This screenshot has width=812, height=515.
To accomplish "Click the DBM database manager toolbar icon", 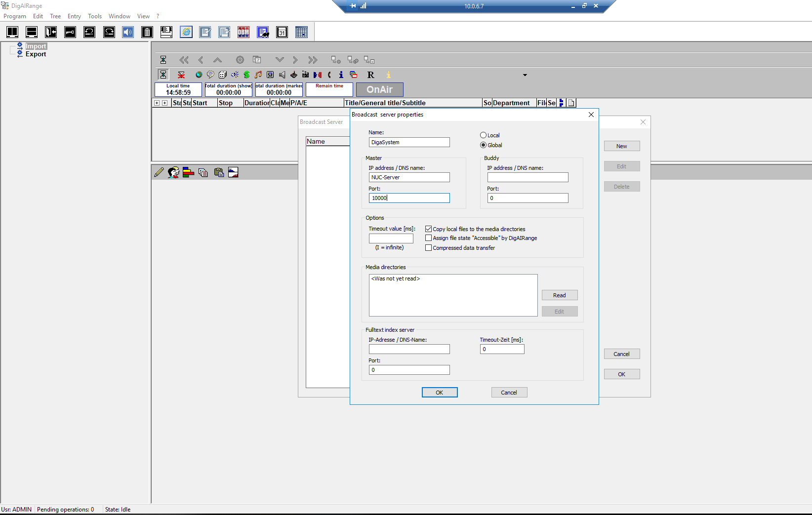I will coord(244,33).
